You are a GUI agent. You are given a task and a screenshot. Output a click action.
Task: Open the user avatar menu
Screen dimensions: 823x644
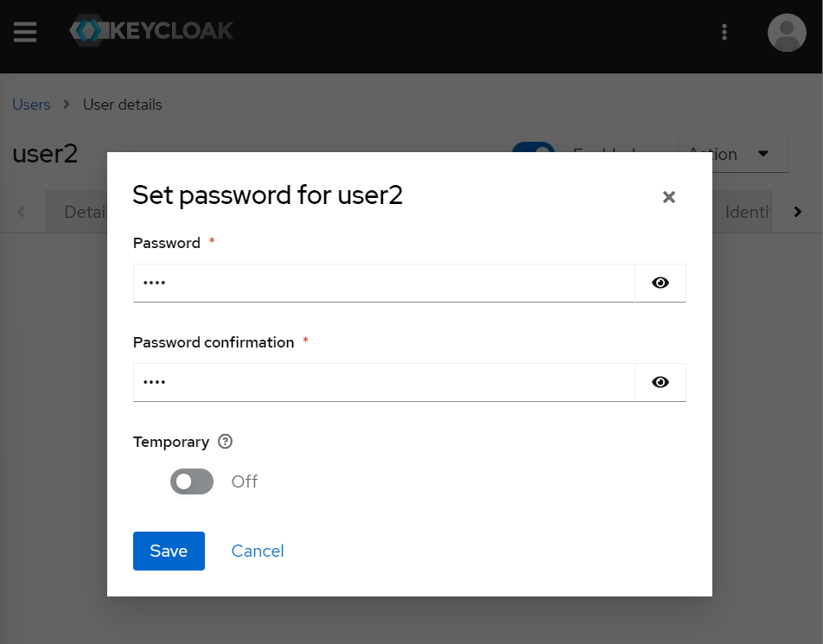(787, 33)
